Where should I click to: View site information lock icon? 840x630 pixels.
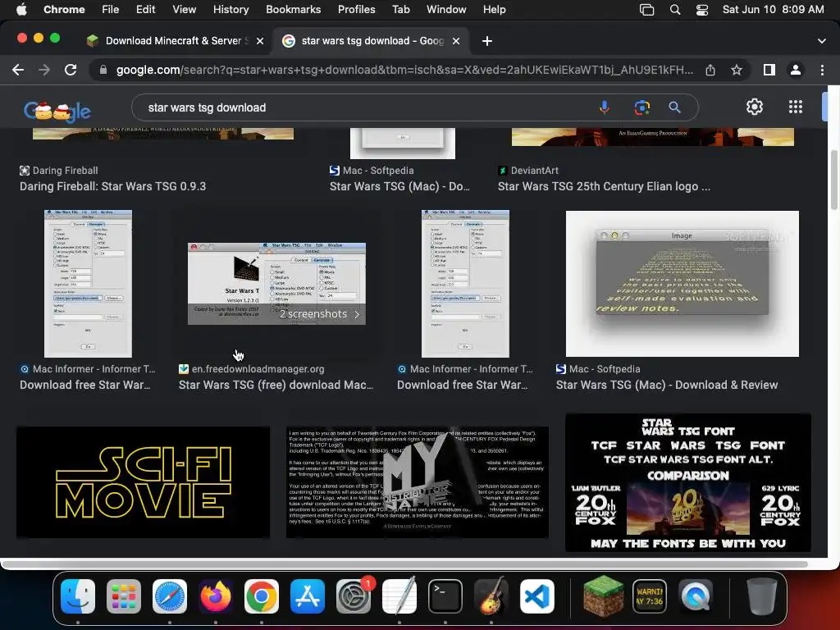coord(103,71)
